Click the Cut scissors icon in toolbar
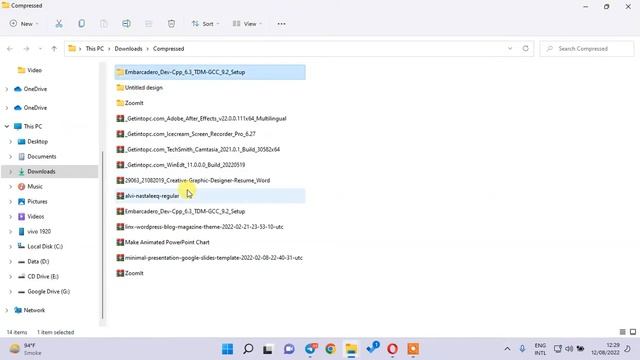 tap(59, 24)
